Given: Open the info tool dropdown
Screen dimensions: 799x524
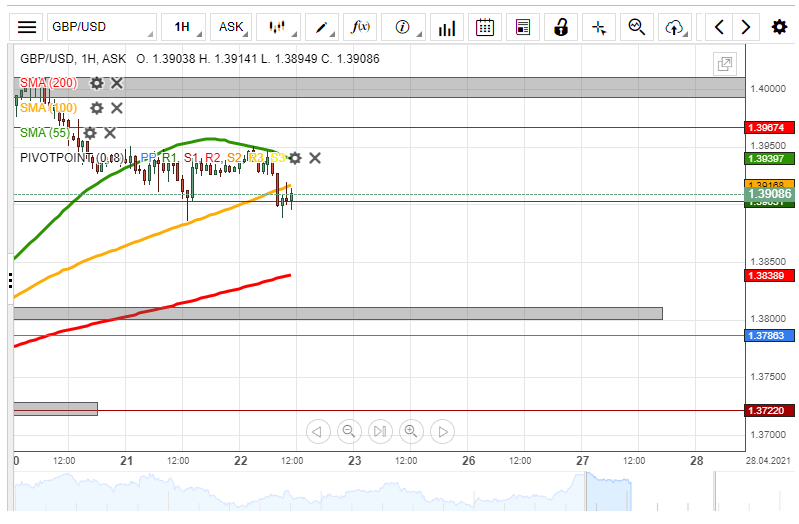Looking at the screenshot, I should click(x=403, y=27).
